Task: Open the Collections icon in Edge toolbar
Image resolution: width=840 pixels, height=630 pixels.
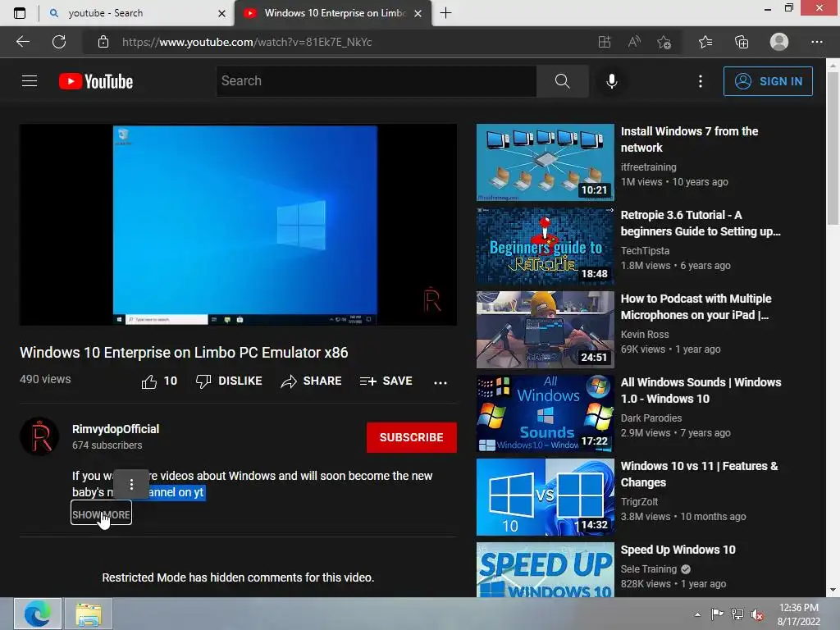Action: pyautogui.click(x=742, y=42)
